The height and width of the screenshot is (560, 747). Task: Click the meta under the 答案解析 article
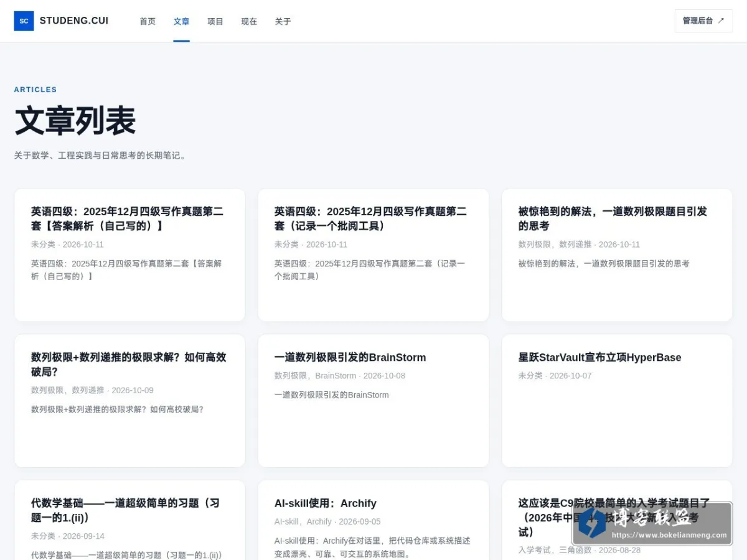pyautogui.click(x=67, y=245)
